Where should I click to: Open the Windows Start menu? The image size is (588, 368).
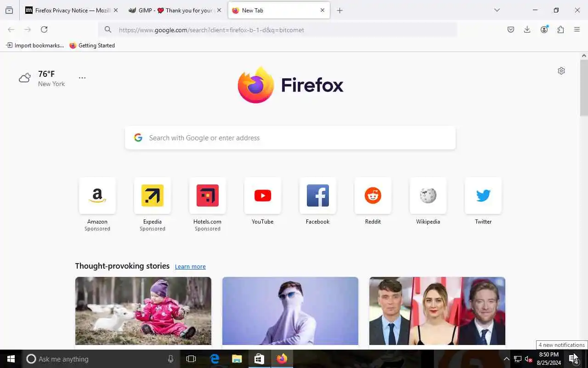11,359
